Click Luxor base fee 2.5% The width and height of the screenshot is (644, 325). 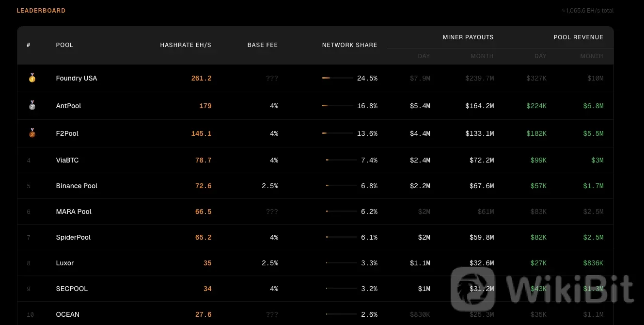pyautogui.click(x=270, y=263)
